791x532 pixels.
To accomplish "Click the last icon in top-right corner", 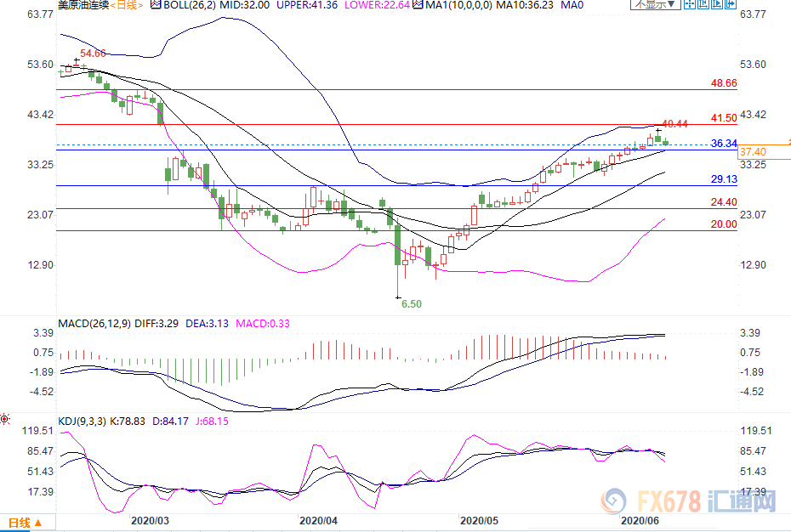I will click(x=731, y=5).
